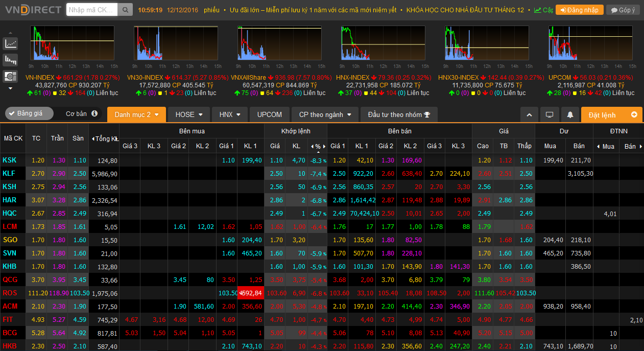
Task: Open the VN-INDEX mini chart
Action: 73,44
